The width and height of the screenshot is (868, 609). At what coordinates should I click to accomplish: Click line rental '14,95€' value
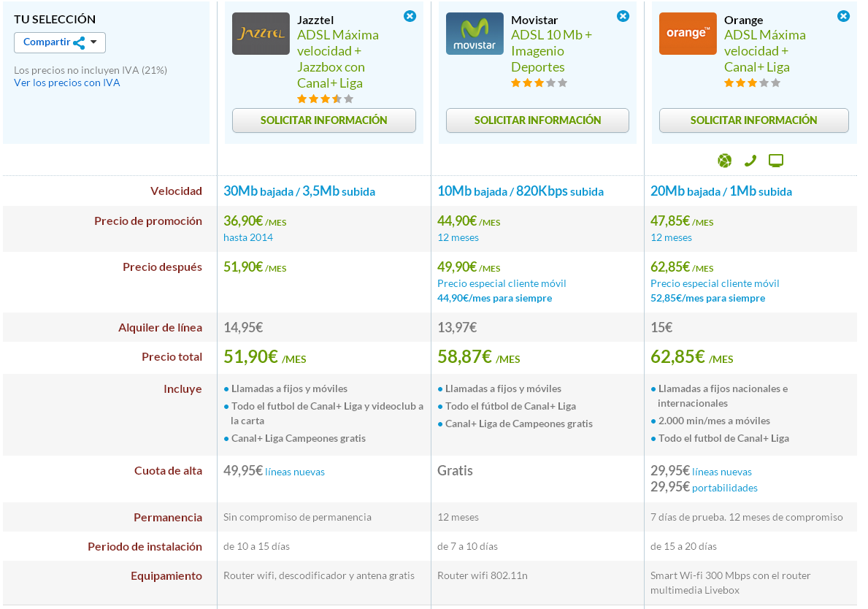(243, 328)
